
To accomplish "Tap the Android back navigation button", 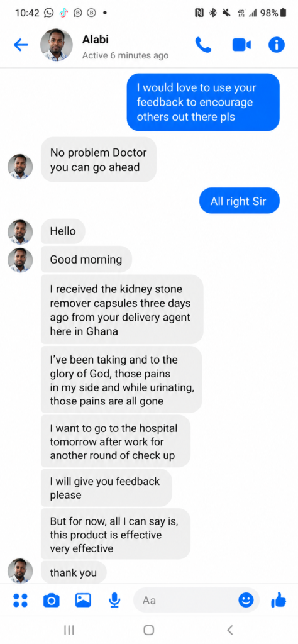I will (x=230, y=630).
